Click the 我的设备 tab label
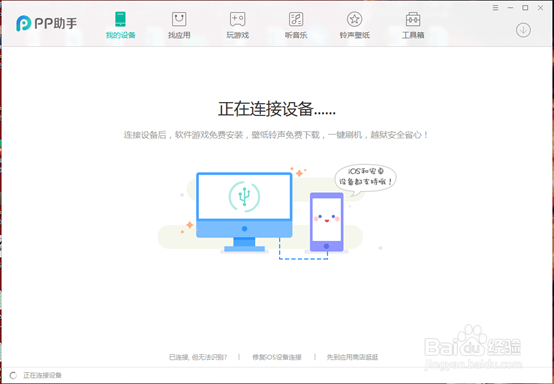 tap(121, 35)
